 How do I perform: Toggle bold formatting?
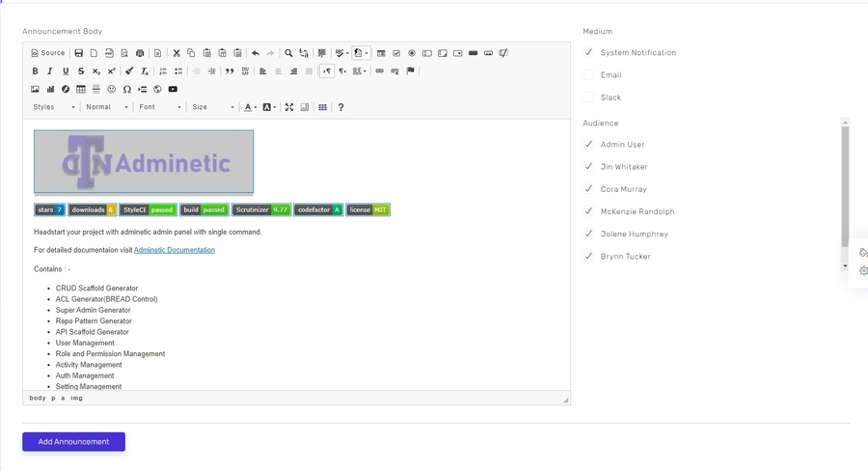tap(35, 70)
